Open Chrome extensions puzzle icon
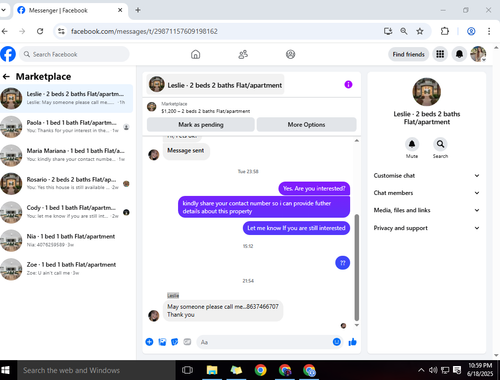500x380 pixels. (445, 31)
